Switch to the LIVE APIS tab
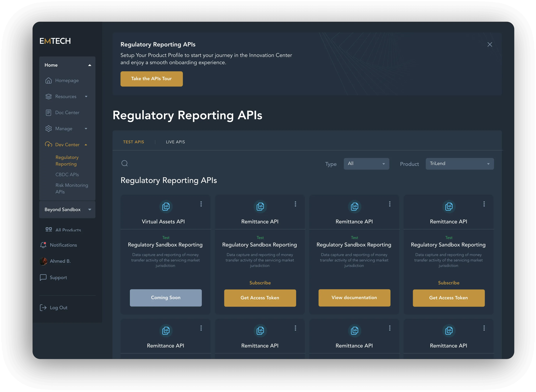The height and width of the screenshot is (392, 536). point(175,141)
